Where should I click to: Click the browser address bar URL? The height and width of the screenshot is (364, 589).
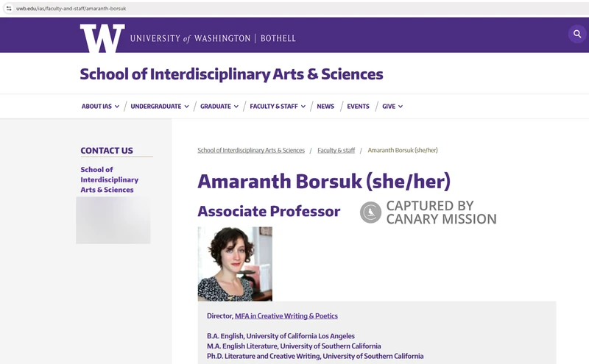pyautogui.click(x=71, y=8)
